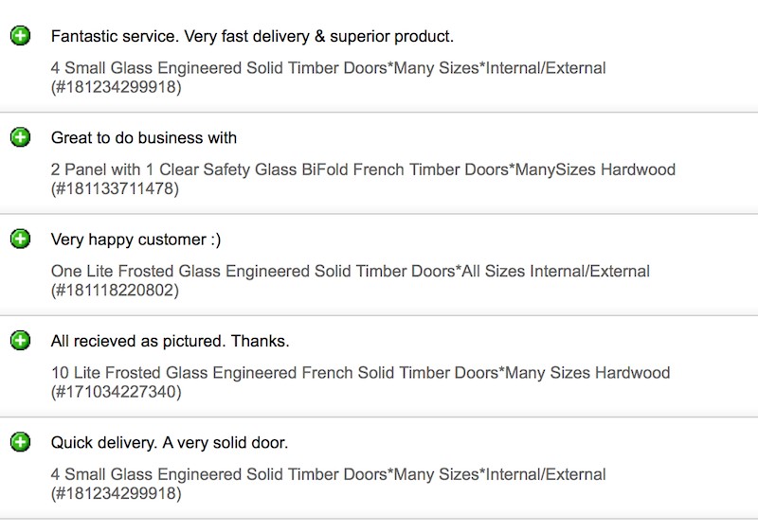Click item number #181118220802
This screenshot has width=758, height=532.
coord(115,291)
